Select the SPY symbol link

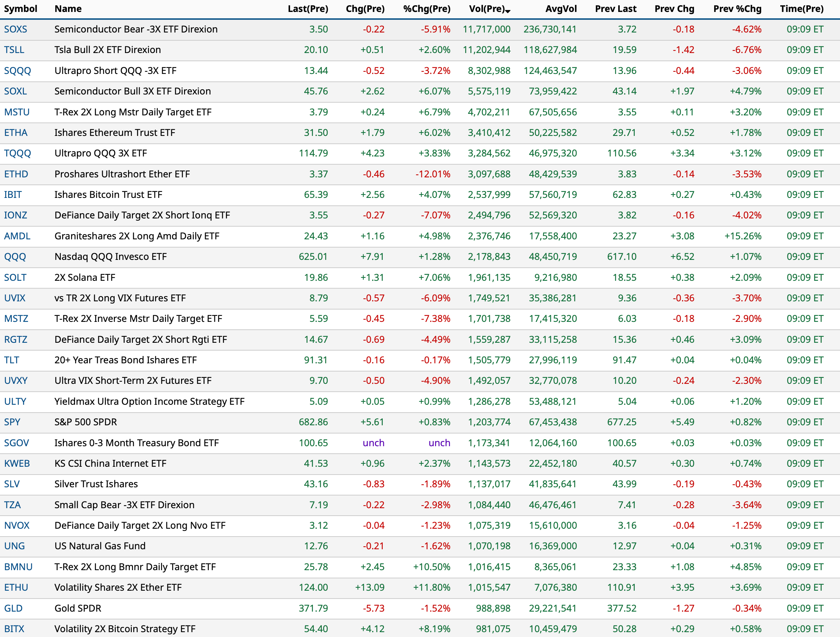(x=12, y=422)
